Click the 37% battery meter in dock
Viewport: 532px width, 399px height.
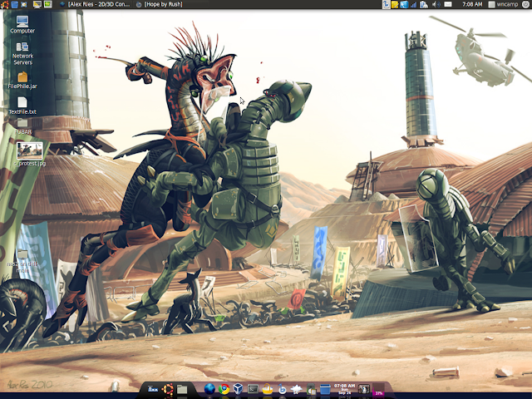(x=379, y=390)
